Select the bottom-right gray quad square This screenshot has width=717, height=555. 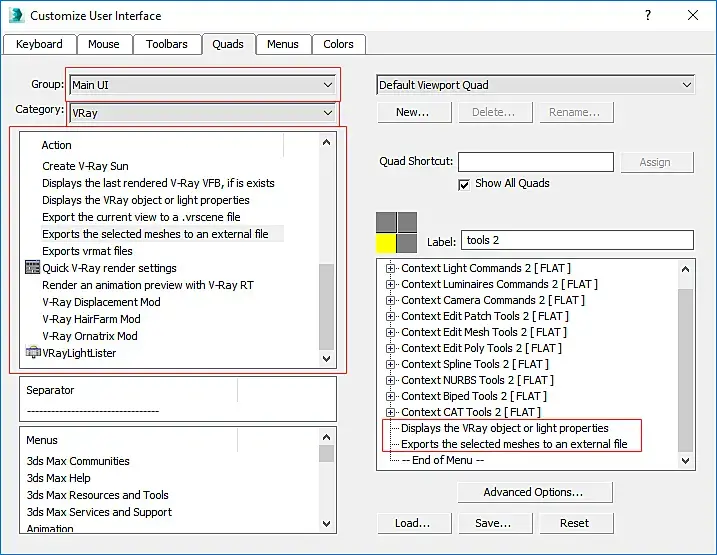(407, 243)
